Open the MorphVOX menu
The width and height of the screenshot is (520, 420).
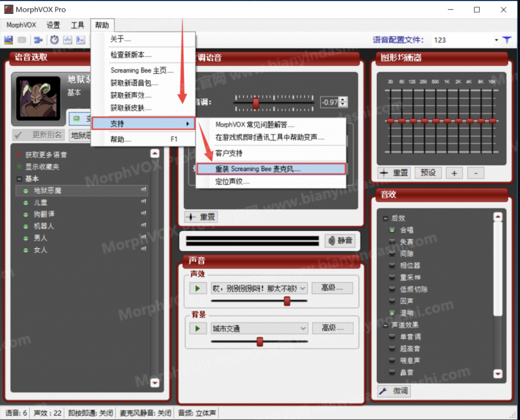click(x=21, y=25)
